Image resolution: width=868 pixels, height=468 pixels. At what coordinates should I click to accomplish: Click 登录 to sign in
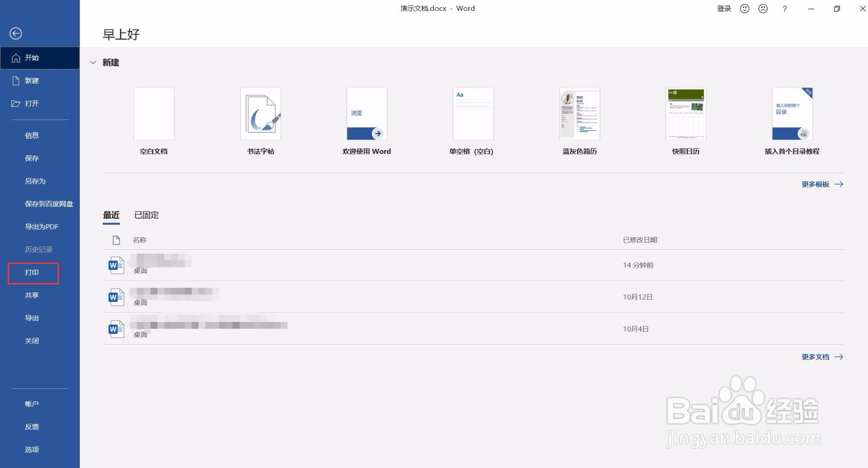(x=724, y=9)
